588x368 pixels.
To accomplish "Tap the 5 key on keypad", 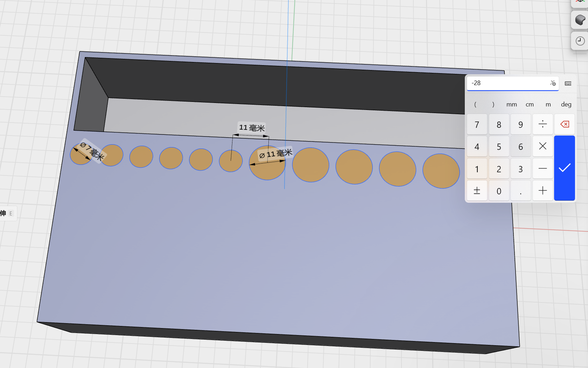I will [499, 146].
